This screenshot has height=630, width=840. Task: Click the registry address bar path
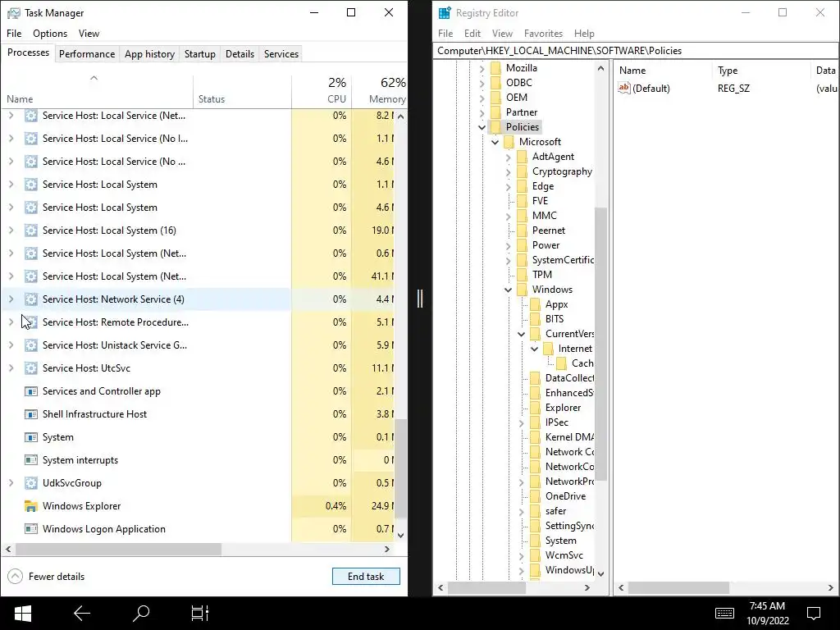(x=635, y=51)
